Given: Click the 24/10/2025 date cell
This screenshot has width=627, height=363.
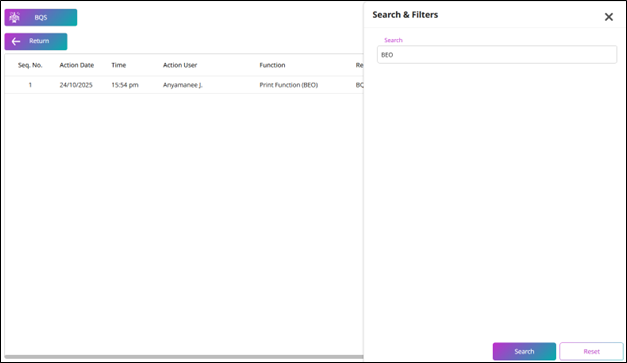Looking at the screenshot, I should 76,85.
